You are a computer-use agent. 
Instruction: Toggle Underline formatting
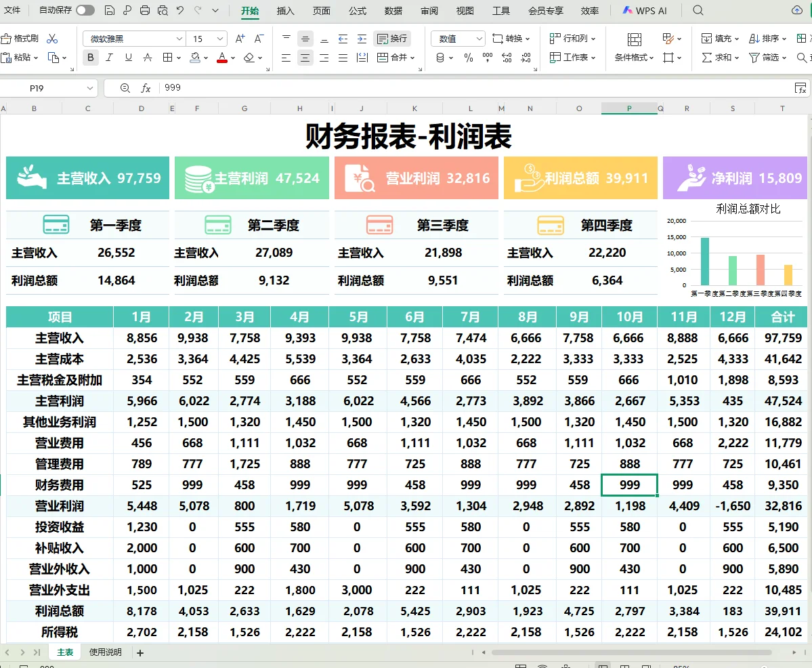click(129, 58)
